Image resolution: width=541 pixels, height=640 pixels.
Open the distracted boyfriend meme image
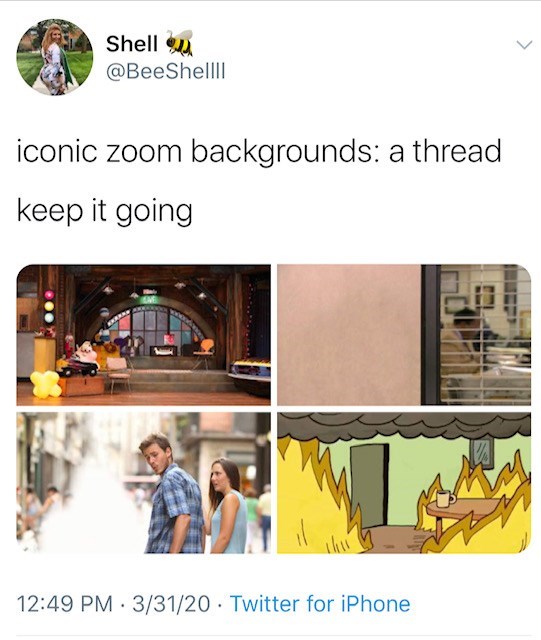[143, 483]
